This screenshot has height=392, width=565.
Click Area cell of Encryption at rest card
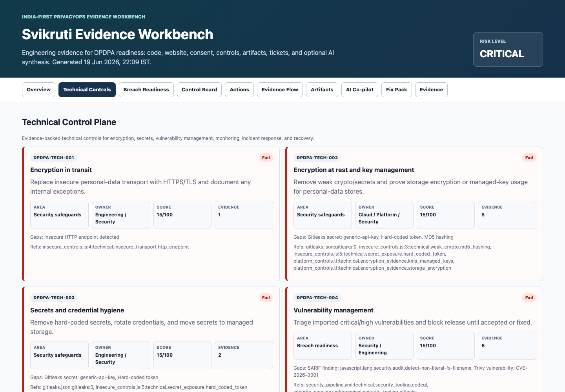coord(323,215)
